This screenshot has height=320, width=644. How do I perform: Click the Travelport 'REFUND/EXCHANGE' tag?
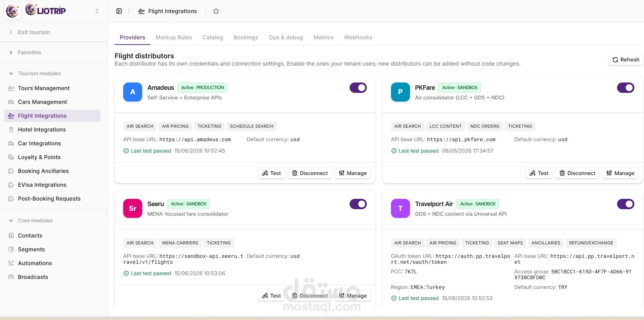coord(591,243)
